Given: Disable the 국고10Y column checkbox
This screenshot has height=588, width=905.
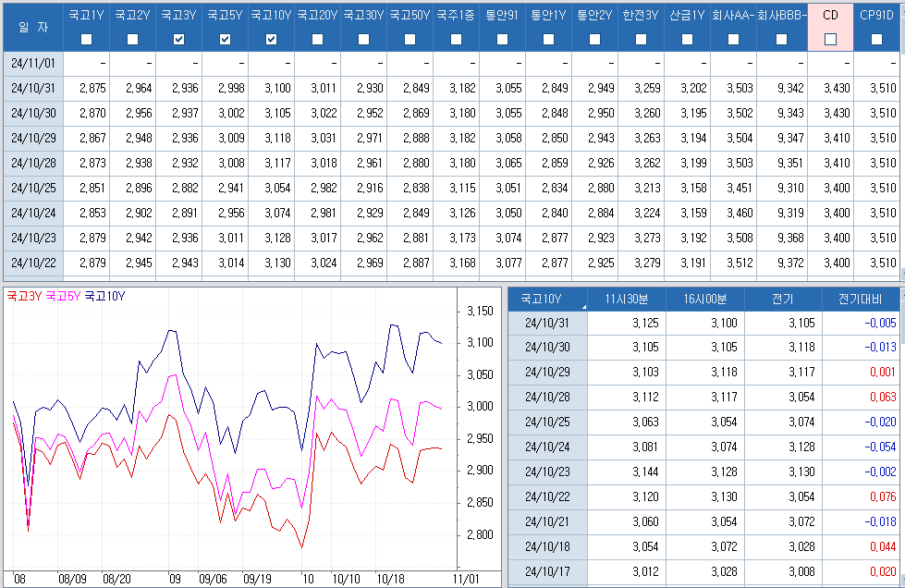Looking at the screenshot, I should coord(271,39).
